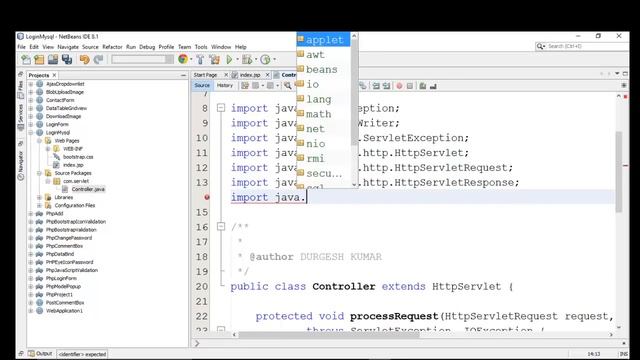Expand the Configuration Files node

point(39,205)
